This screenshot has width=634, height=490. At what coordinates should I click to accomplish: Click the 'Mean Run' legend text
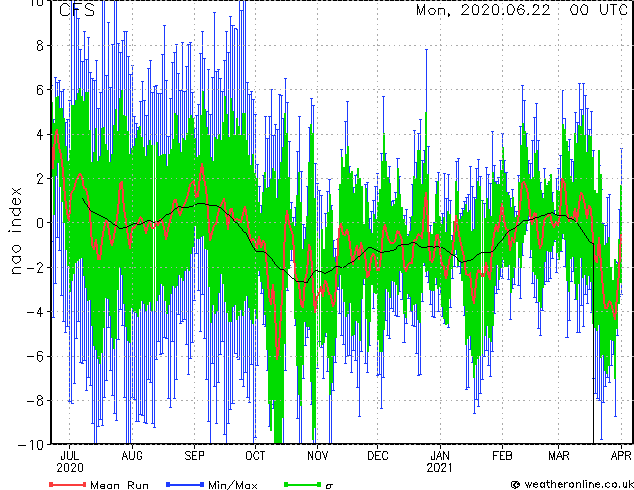click(x=120, y=484)
